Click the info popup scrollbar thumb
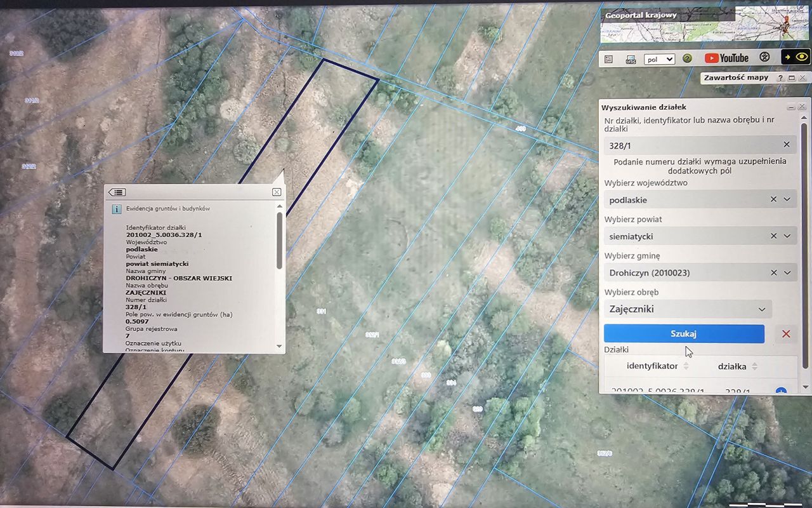The height and width of the screenshot is (508, 812). click(x=279, y=240)
